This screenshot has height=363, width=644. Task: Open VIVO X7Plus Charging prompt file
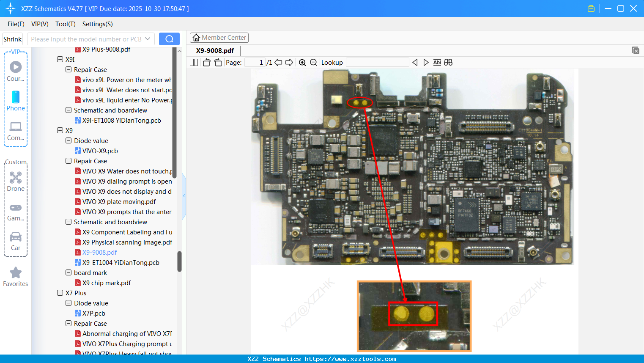pyautogui.click(x=127, y=344)
